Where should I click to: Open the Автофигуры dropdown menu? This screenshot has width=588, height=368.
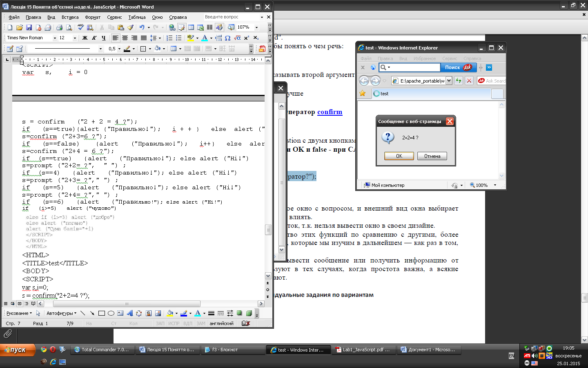(61, 313)
